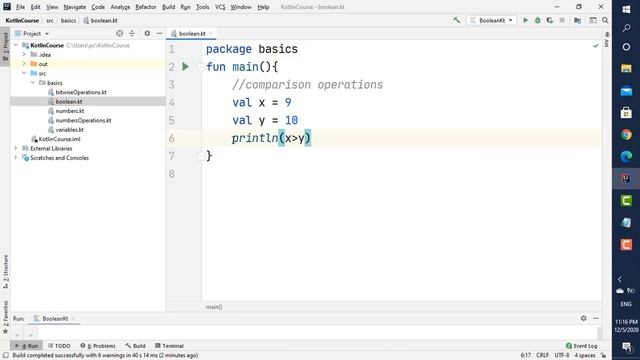Open Run panel settings gear
The width and height of the screenshot is (640, 360).
coord(584,318)
